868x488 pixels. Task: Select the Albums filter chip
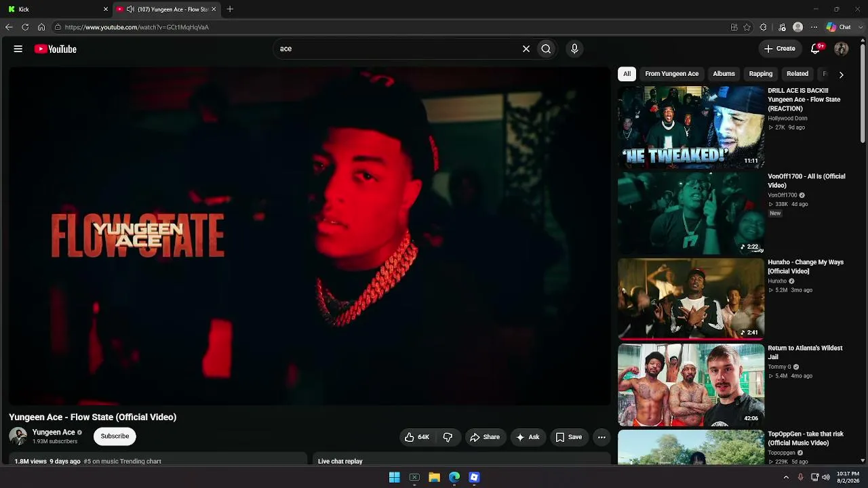click(724, 74)
